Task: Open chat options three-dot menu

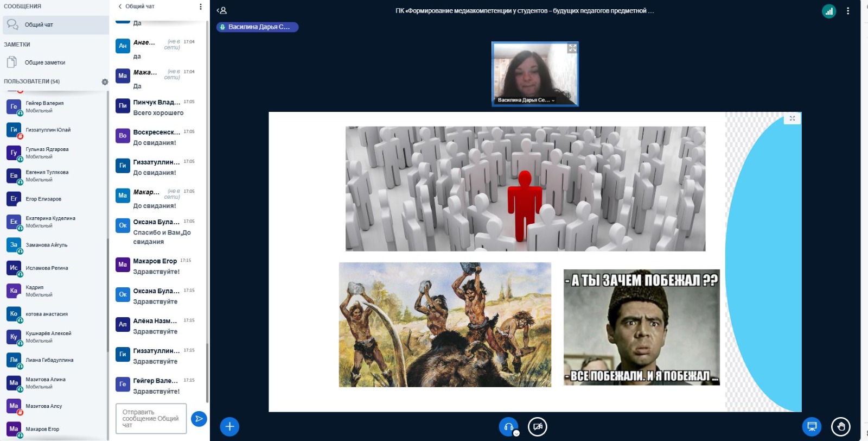Action: [x=201, y=7]
